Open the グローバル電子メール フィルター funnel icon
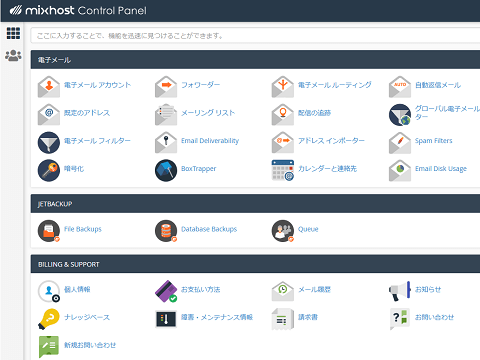 400,114
